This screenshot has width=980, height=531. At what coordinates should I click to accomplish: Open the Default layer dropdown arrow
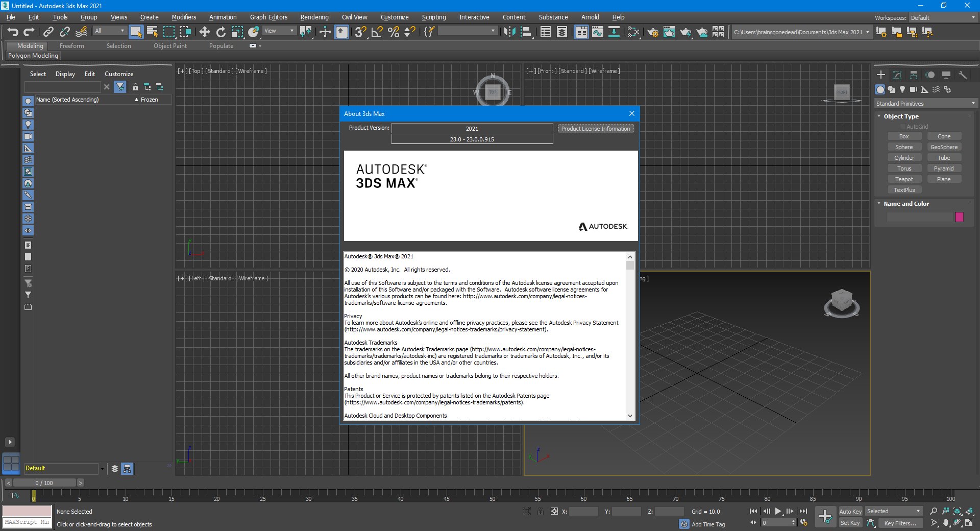pyautogui.click(x=102, y=469)
